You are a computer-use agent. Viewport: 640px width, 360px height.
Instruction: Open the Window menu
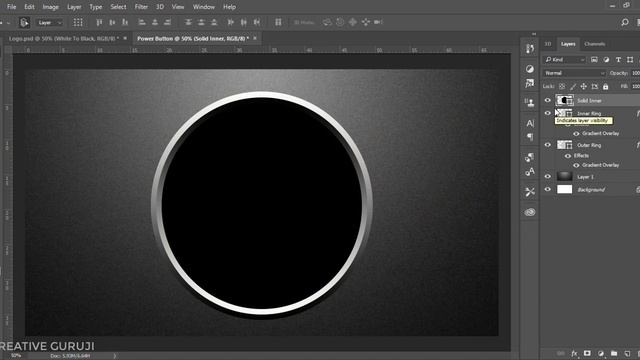tap(204, 7)
